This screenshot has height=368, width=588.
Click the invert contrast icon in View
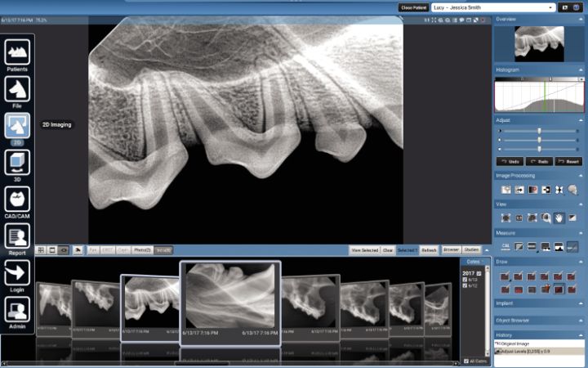tap(572, 218)
